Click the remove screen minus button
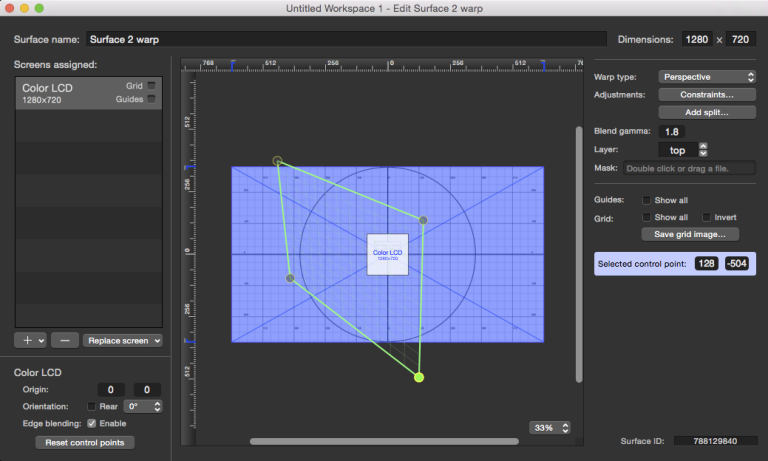 click(65, 340)
